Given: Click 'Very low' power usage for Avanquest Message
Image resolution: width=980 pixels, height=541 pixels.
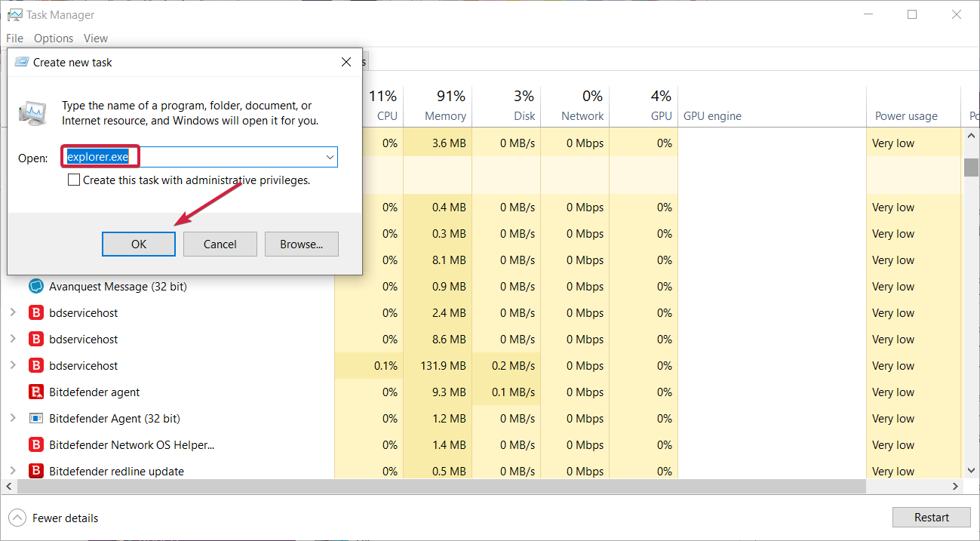Looking at the screenshot, I should tap(893, 287).
